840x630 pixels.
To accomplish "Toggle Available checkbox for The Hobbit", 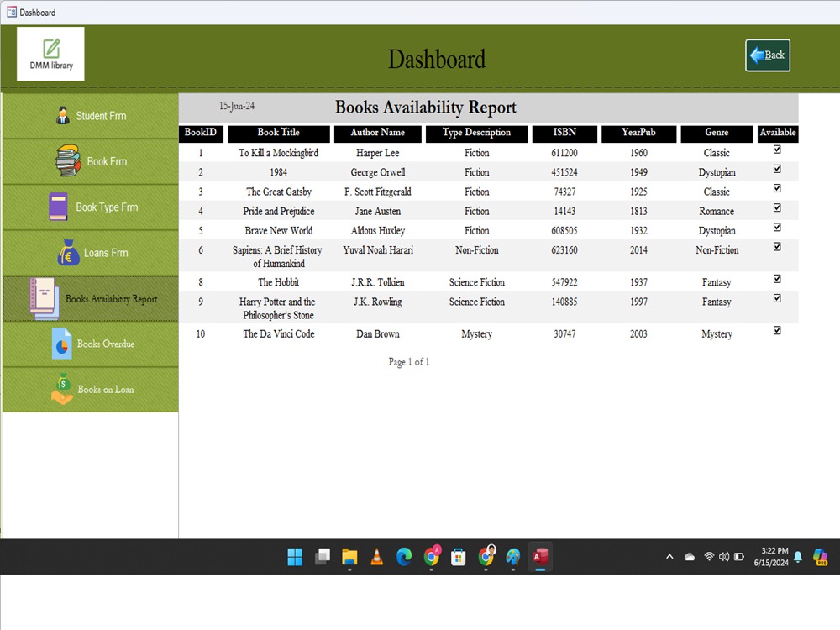I will (x=777, y=279).
